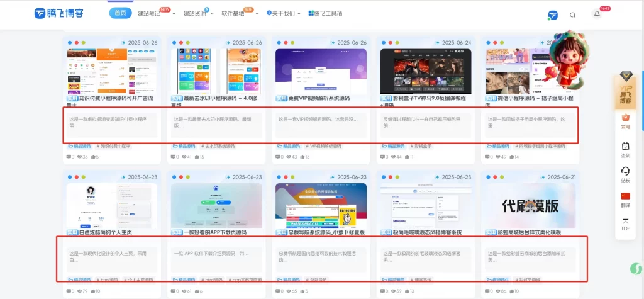Click views icon on 影视盒子TV card
This screenshot has height=299, width=644.
pos(394,157)
